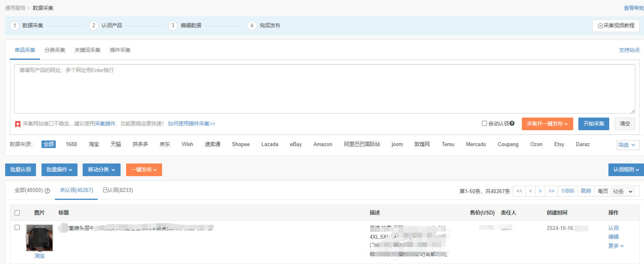Screen dimensions: 644x264
Task: Check the select-all checkbox in table header
Action: point(17,213)
